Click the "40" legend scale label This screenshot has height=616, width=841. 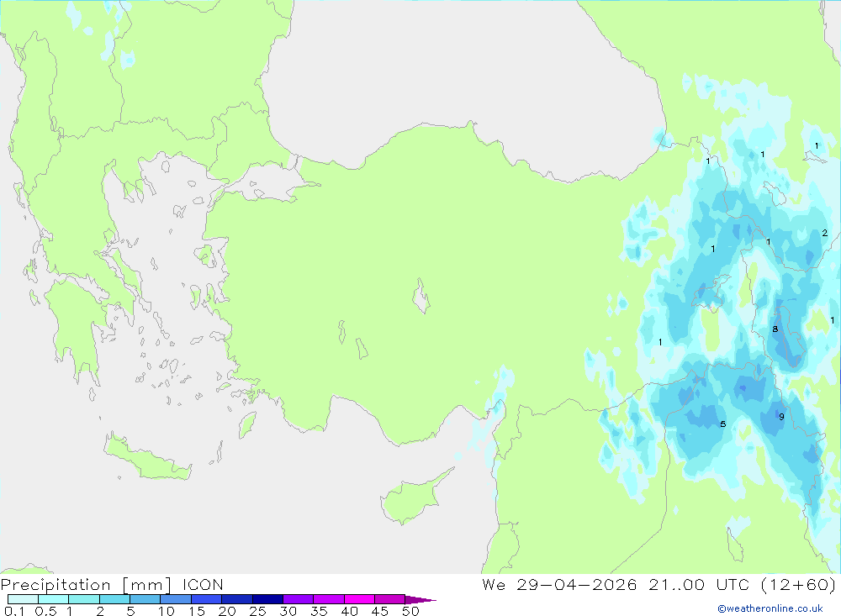point(350,611)
